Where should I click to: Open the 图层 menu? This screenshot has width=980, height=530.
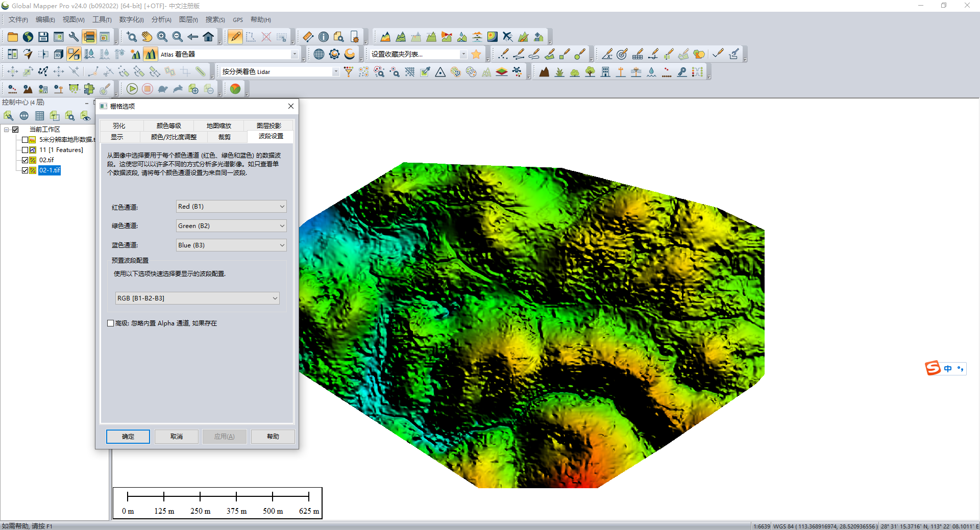click(x=188, y=19)
